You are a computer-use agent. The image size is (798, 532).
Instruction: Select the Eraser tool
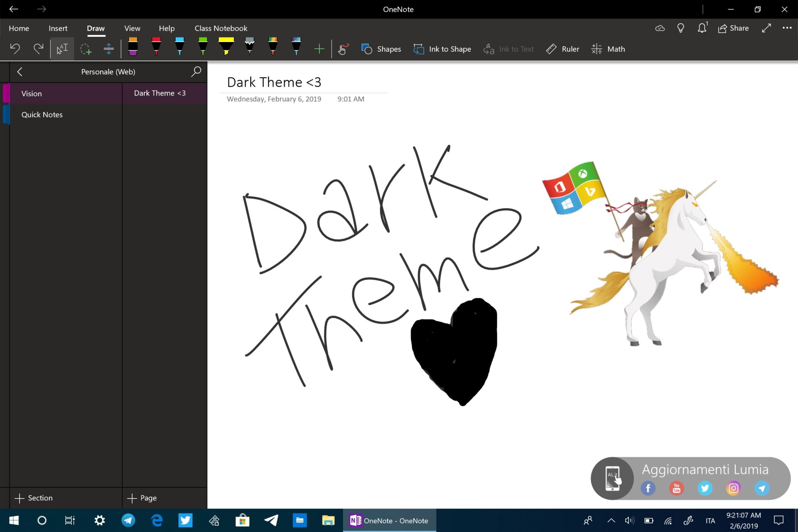pos(133,48)
